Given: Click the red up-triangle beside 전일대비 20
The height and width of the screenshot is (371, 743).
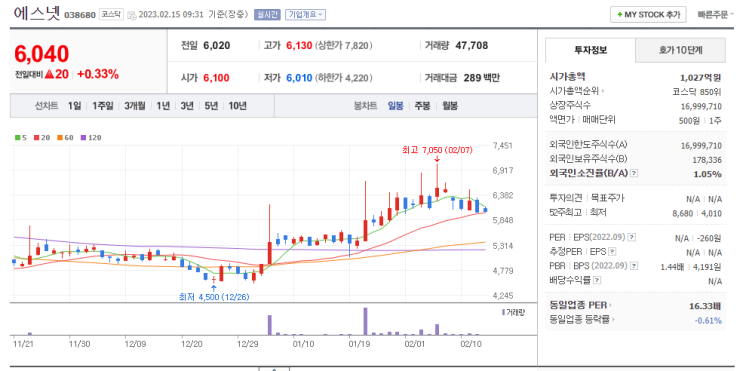Looking at the screenshot, I should click(49, 74).
